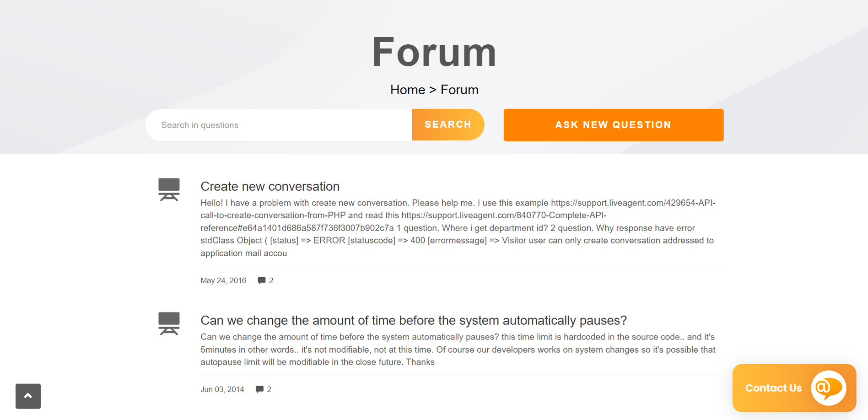The image size is (868, 420).
Task: Click the excerpt starting with Hello! I have a problem
Action: point(458,228)
